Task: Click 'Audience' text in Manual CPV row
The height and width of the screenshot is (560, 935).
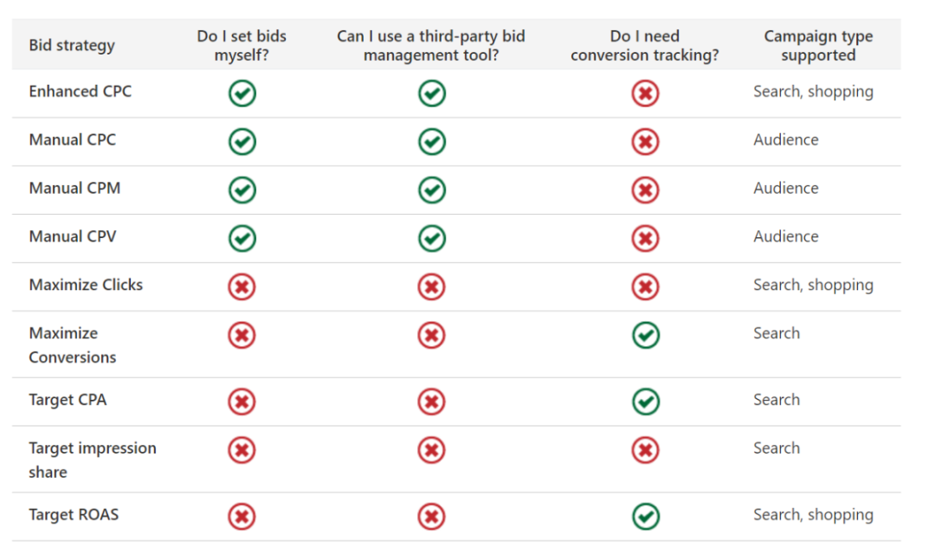Action: click(x=786, y=237)
